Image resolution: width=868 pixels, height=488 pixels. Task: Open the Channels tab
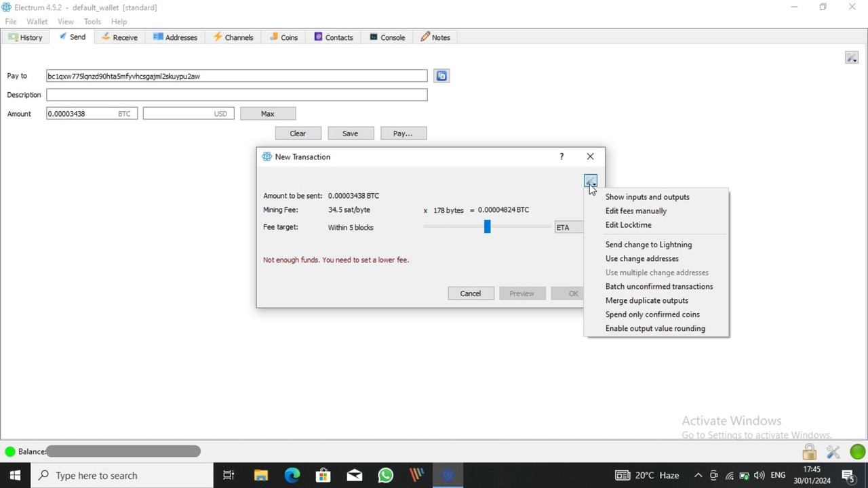coord(233,37)
